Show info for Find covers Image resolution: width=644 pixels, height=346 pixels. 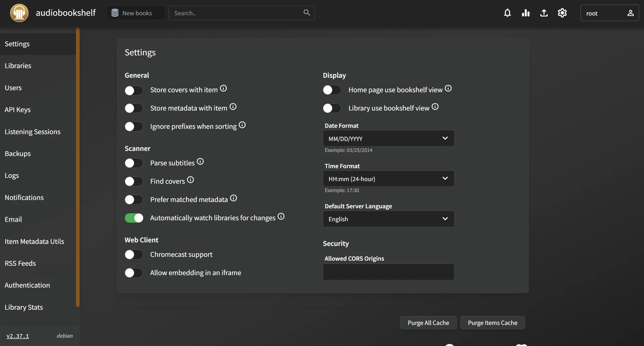click(x=191, y=180)
